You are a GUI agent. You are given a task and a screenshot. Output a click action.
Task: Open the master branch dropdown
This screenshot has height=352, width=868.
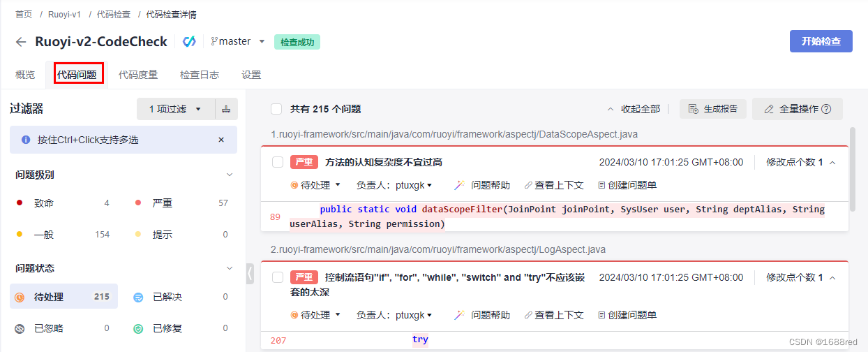coord(262,42)
